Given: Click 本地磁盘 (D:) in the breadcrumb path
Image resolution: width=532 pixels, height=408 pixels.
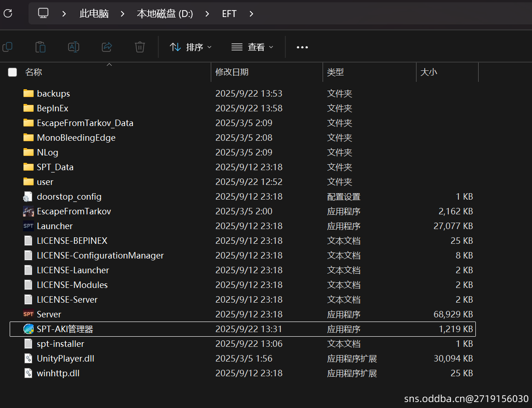Looking at the screenshot, I should [x=165, y=13].
